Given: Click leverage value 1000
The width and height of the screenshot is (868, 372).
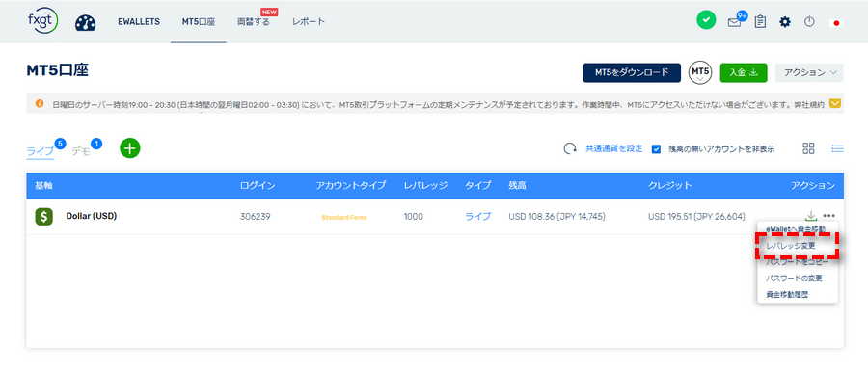Looking at the screenshot, I should pyautogui.click(x=414, y=217).
